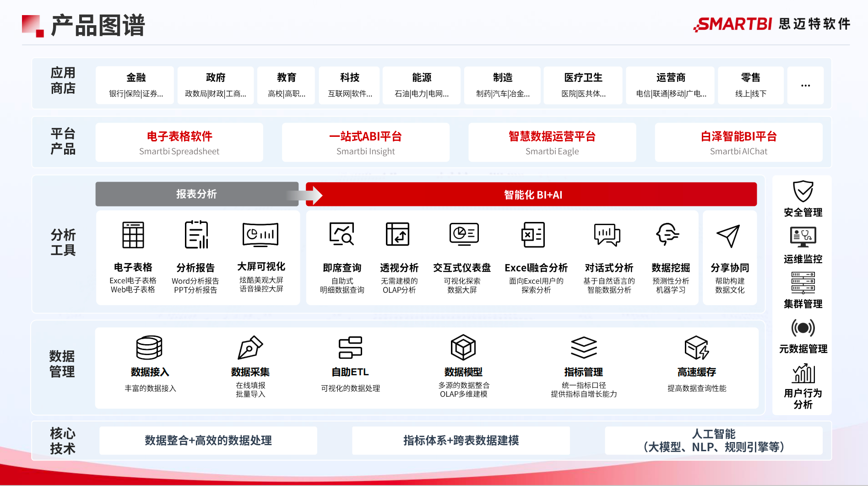Viewport: 868px width, 486px height.
Task: Click the 对话式分析 chat icon
Action: coord(607,235)
